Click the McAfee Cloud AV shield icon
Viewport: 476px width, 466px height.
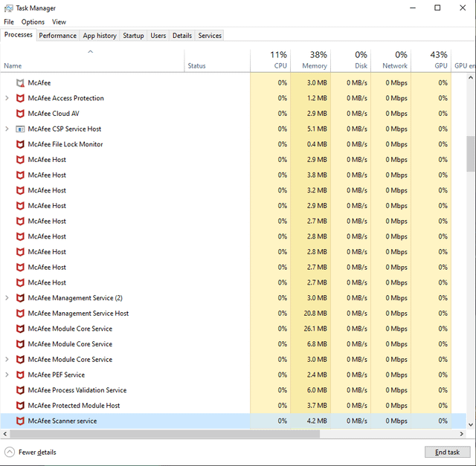click(20, 114)
